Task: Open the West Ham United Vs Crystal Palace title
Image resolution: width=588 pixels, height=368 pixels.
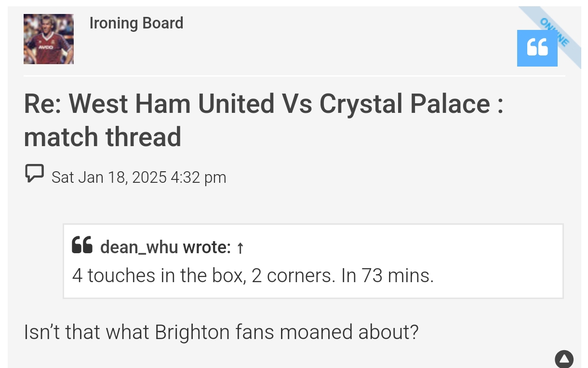Action: tap(264, 120)
